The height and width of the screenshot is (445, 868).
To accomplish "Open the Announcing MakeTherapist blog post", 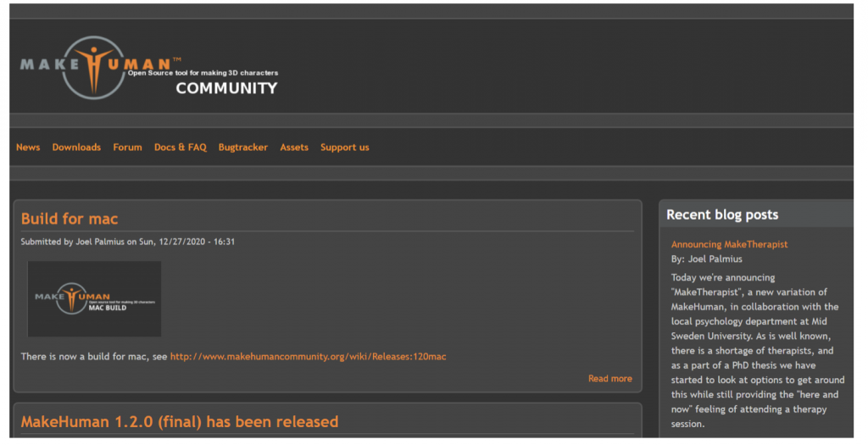I will pyautogui.click(x=729, y=244).
